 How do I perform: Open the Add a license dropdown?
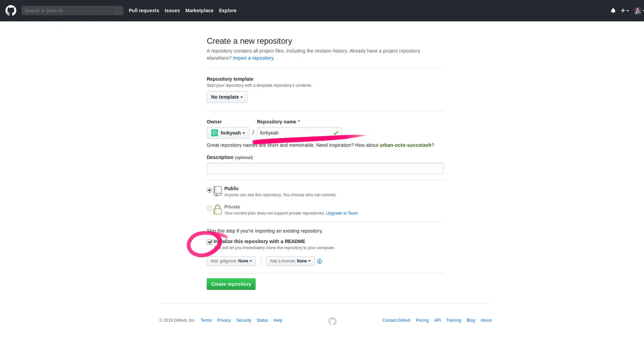290,261
